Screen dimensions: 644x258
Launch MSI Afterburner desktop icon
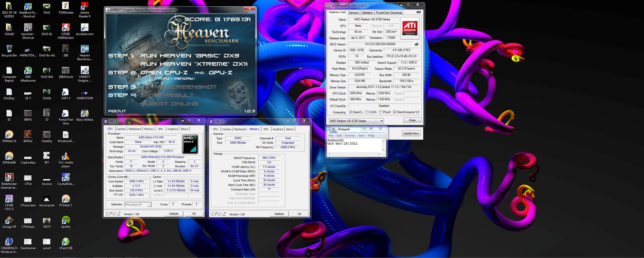point(28,74)
